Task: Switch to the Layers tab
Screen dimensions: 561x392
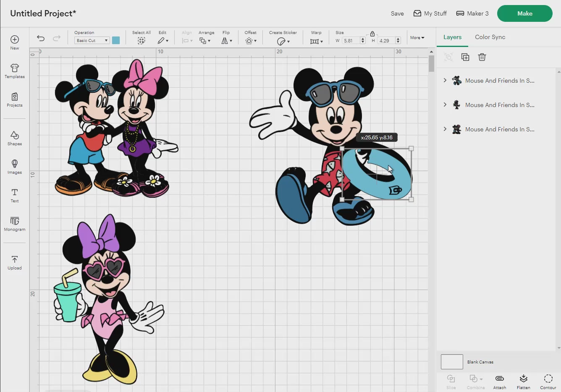Action: (452, 37)
